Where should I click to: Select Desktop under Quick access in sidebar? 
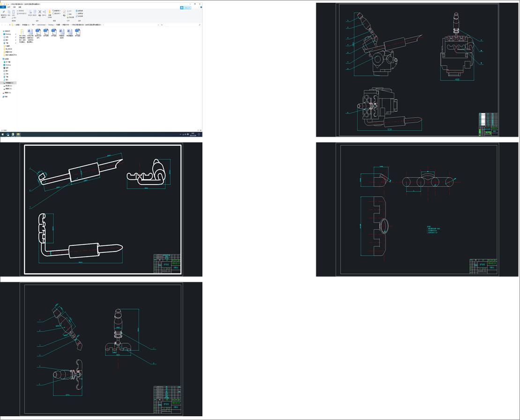(x=7, y=34)
